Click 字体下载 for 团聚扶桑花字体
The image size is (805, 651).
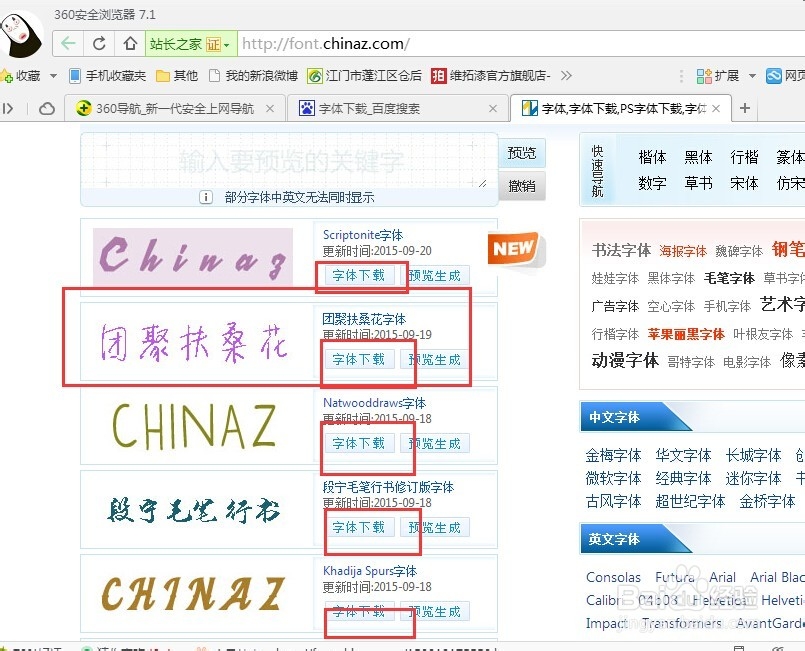(358, 359)
